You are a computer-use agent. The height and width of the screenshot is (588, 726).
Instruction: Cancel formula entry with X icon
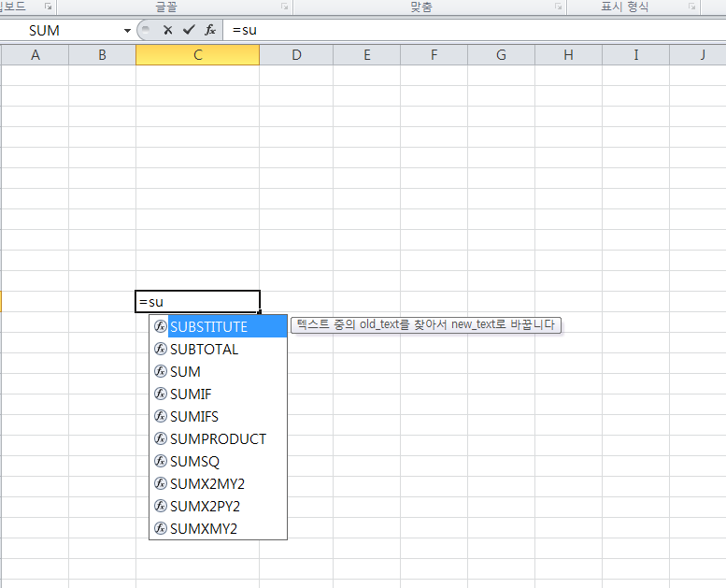pyautogui.click(x=167, y=30)
